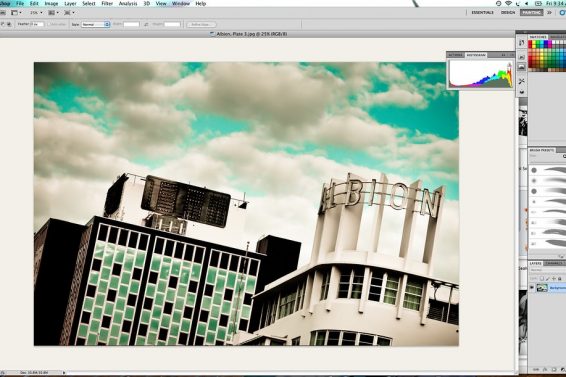Open the Help menu
Viewport: 566px width, 377px height.
[201, 4]
